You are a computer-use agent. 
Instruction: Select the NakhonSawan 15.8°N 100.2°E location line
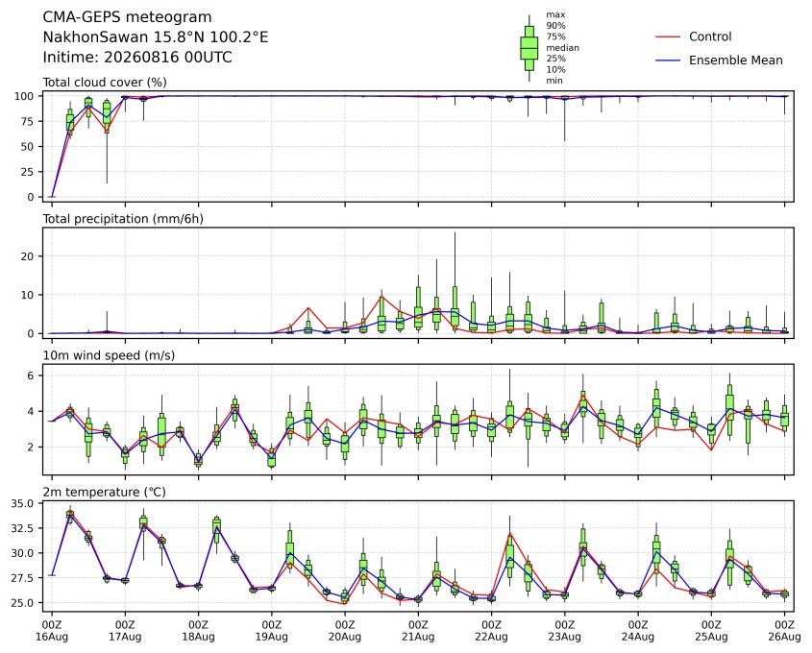point(156,37)
